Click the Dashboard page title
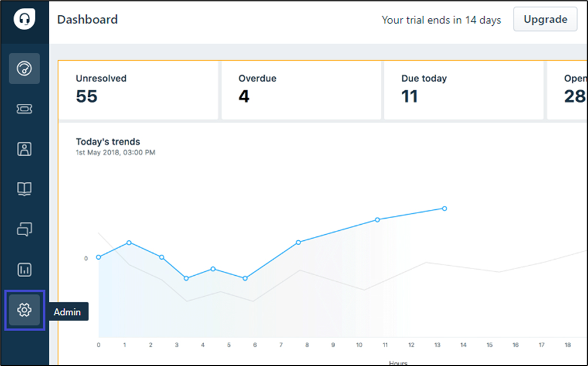Viewport: 588px width, 366px height. click(x=87, y=19)
